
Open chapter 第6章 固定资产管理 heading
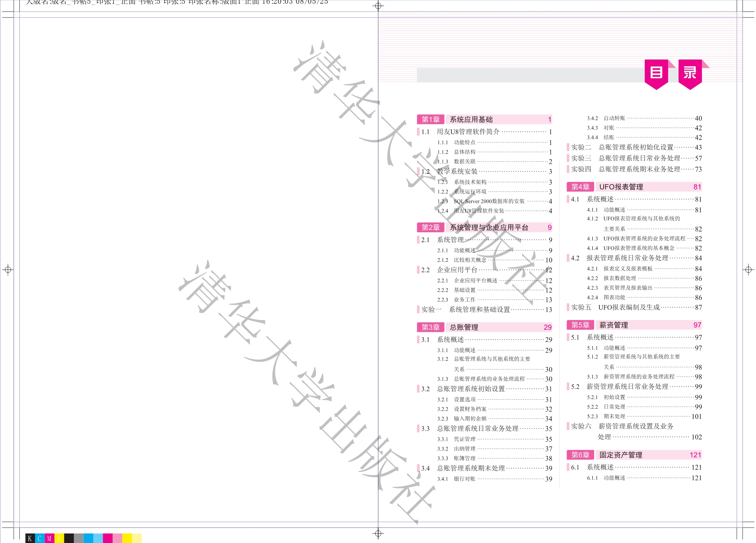620,455
